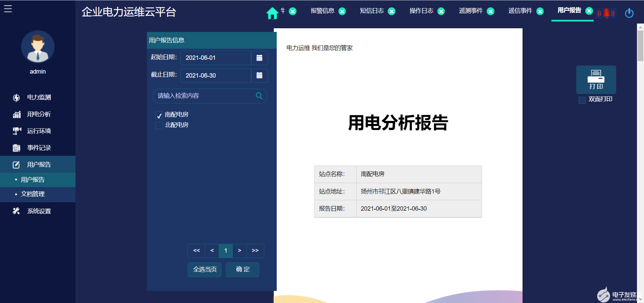Click the 扬州市邗江区八里镇建华路1号 address cell
The image size is (644, 303).
click(419, 191)
